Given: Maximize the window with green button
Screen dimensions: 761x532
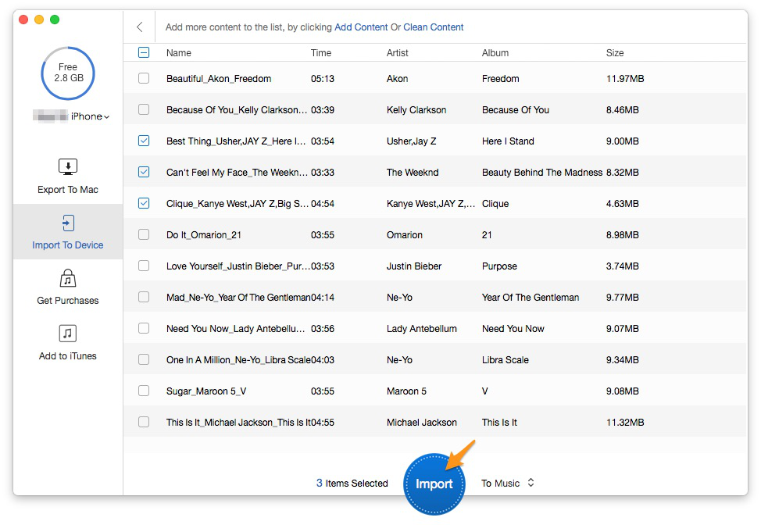Looking at the screenshot, I should point(55,20).
